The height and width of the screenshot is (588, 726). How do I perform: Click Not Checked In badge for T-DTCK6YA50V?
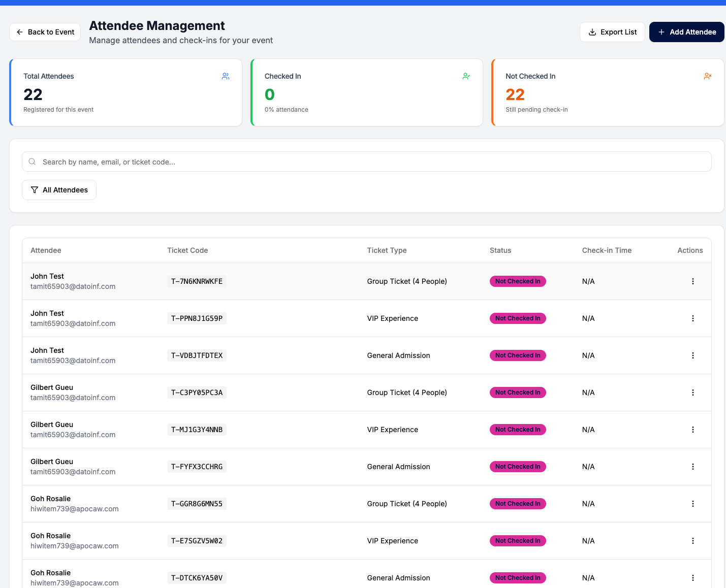[x=518, y=578]
